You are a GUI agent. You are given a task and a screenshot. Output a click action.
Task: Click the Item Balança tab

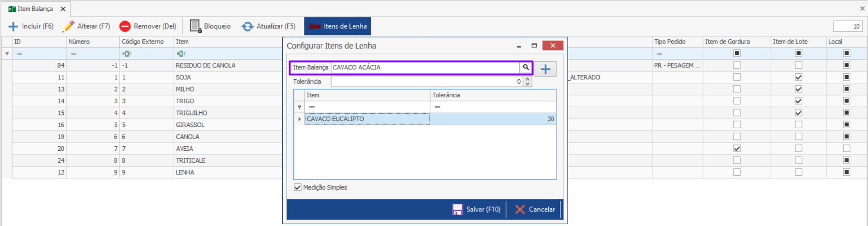(35, 9)
